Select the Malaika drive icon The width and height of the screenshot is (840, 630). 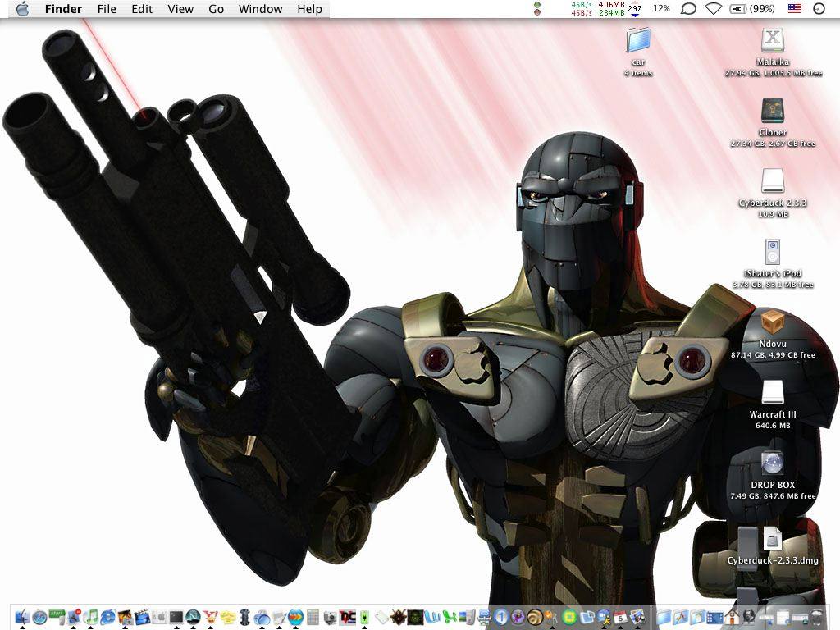[773, 41]
